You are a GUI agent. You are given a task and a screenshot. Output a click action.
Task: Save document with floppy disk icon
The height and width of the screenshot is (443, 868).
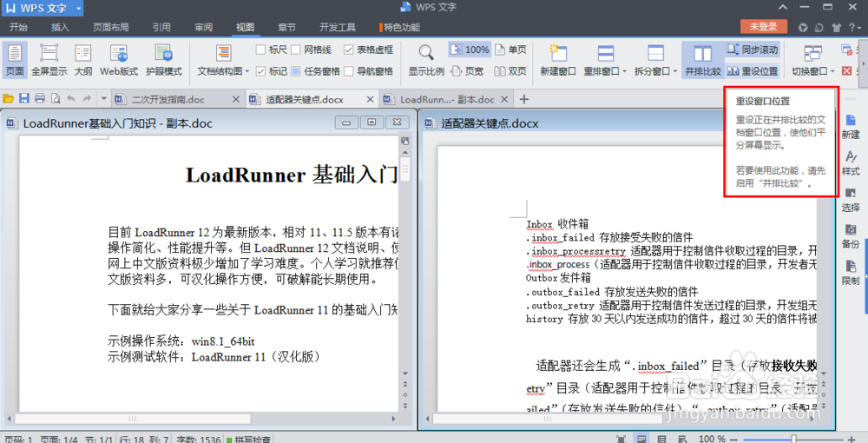click(x=23, y=98)
